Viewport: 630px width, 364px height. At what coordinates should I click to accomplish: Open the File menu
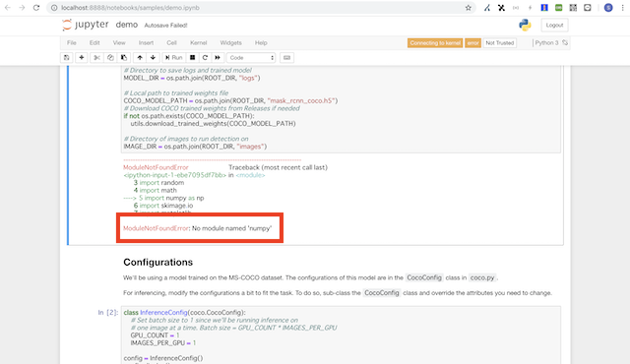coord(72,43)
